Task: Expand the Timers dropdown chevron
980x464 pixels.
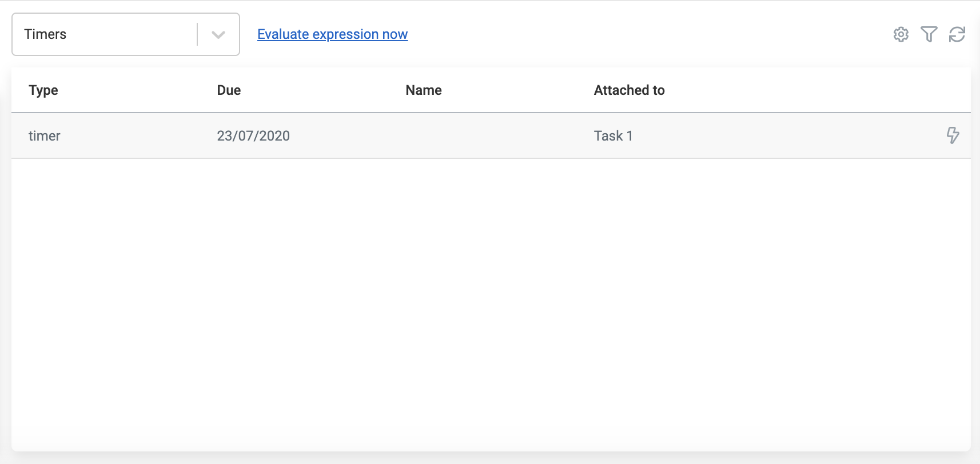Action: pyautogui.click(x=218, y=34)
